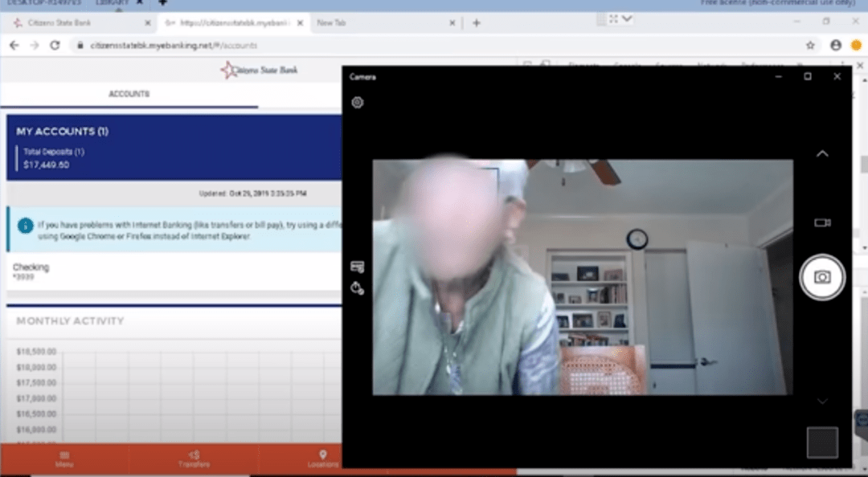Click the down chevron below shutter button

coord(822,401)
